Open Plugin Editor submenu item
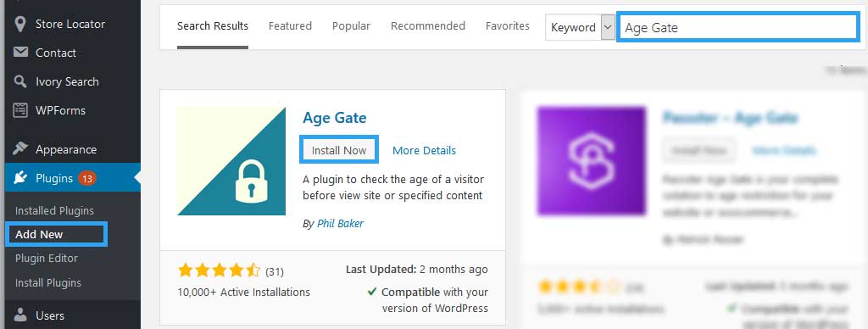Screen dimensions: 868x329 pyautogui.click(x=47, y=258)
